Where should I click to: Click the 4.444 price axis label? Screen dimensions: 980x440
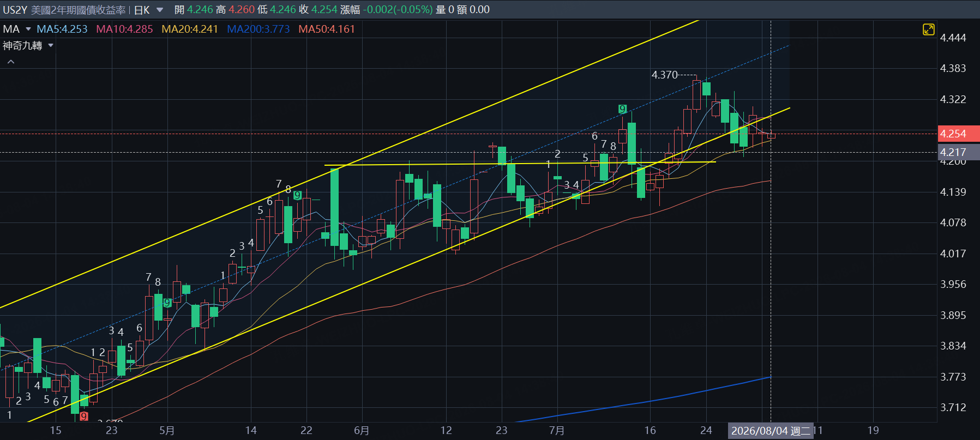tap(953, 38)
